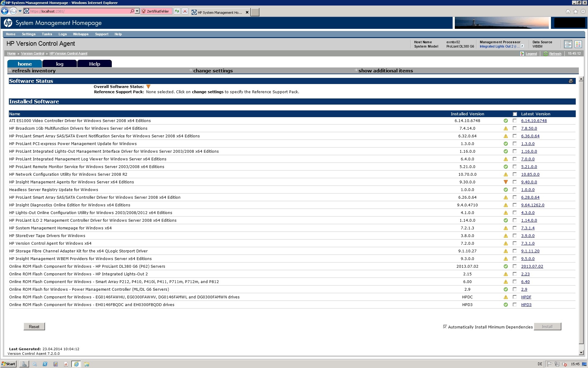Select checkbox for version 6.36.0.64 update
The image size is (588, 368).
515,136
